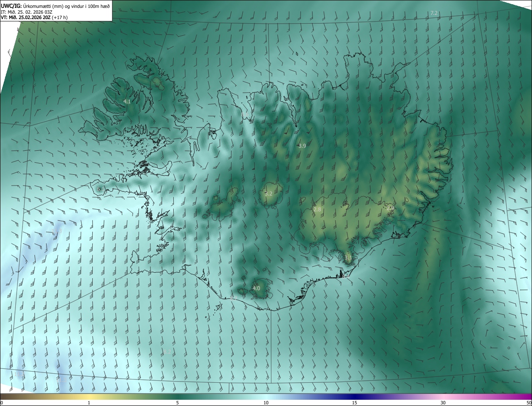Click the '5' label on the colour scale
Image resolution: width=532 pixels, height=406 pixels.
tap(177, 403)
